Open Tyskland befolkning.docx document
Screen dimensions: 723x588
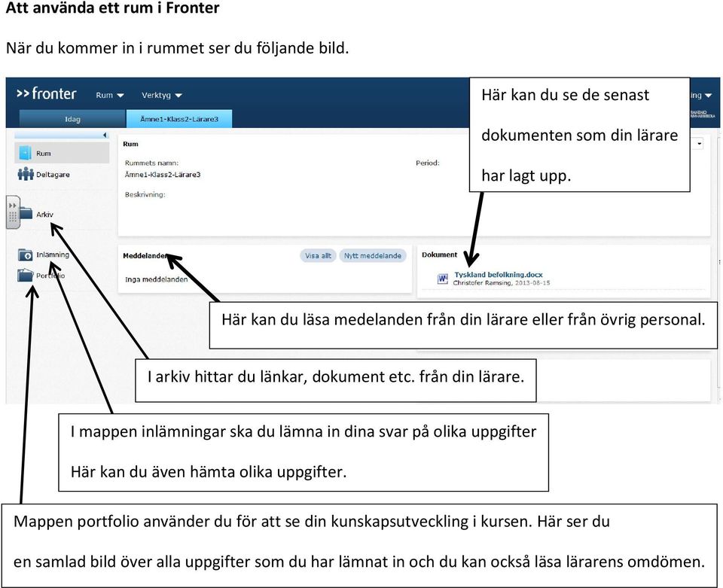tap(499, 275)
